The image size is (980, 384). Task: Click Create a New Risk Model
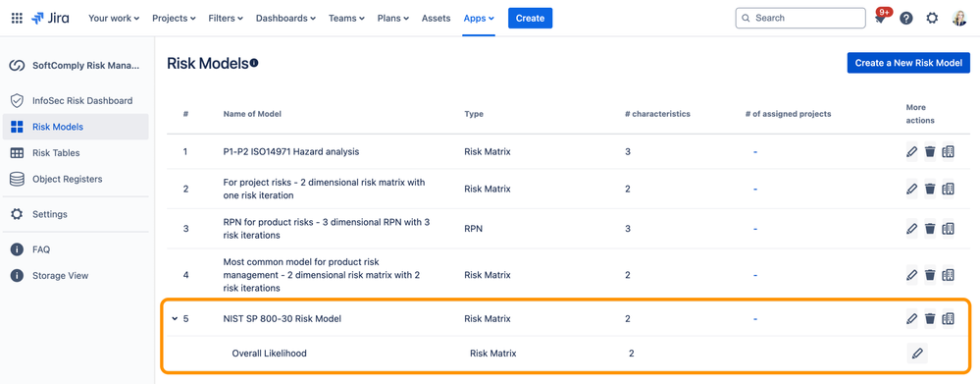[x=908, y=63]
